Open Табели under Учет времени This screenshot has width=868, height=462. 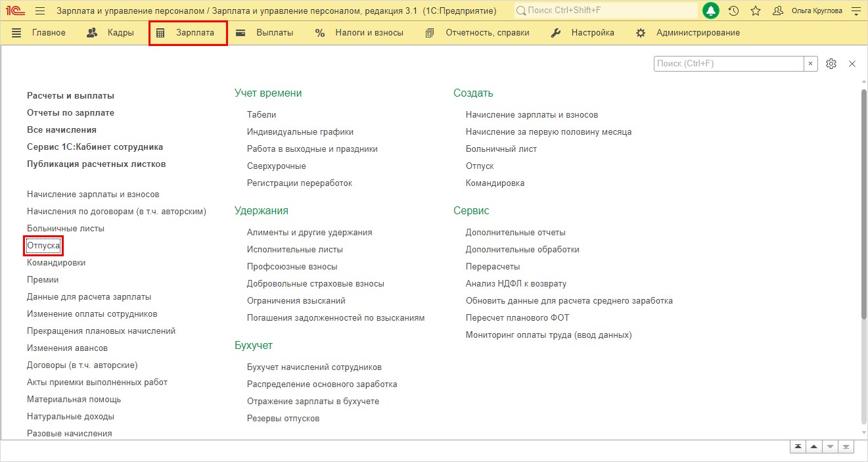[x=262, y=114]
